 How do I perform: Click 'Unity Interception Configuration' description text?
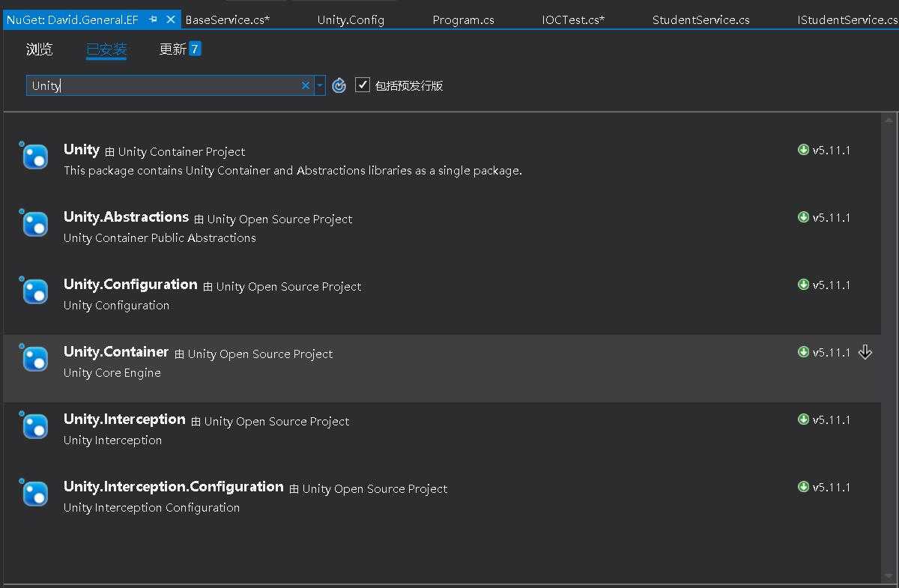point(151,508)
